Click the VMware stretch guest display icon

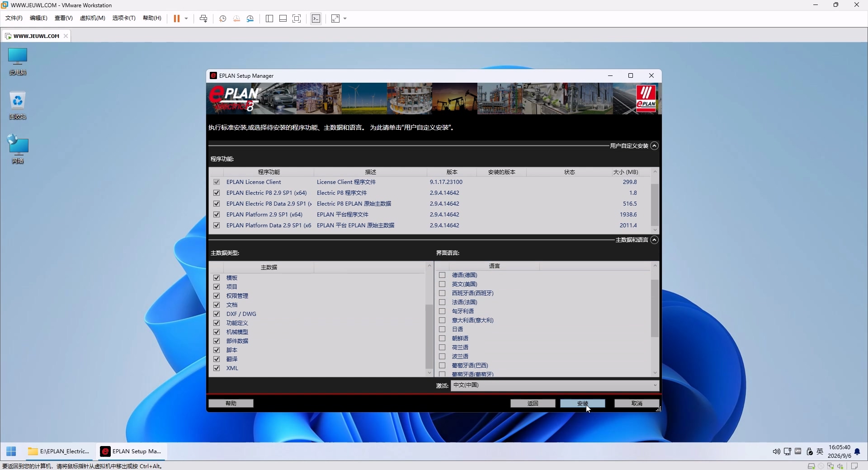click(335, 19)
